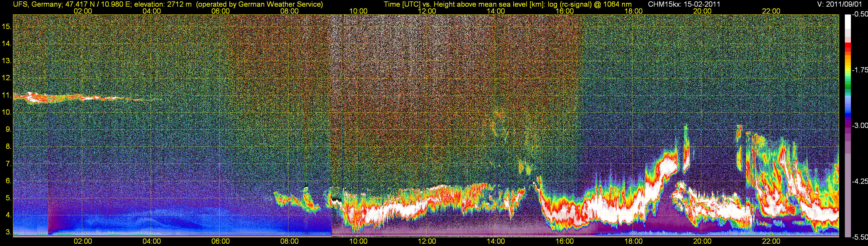Click the 9 km height axis label

click(8, 129)
